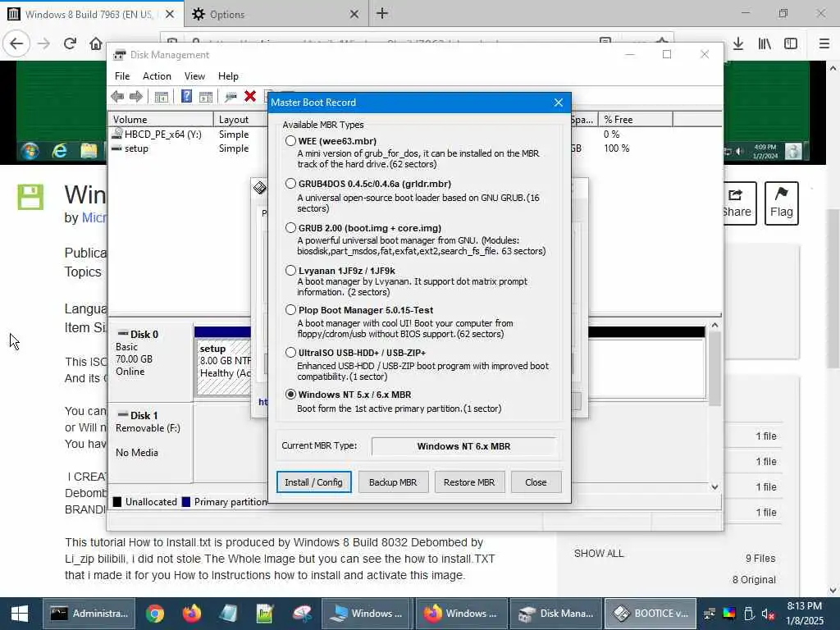Screen dimensions: 840x630
Task: Open the browser Library icon
Action: (x=765, y=43)
